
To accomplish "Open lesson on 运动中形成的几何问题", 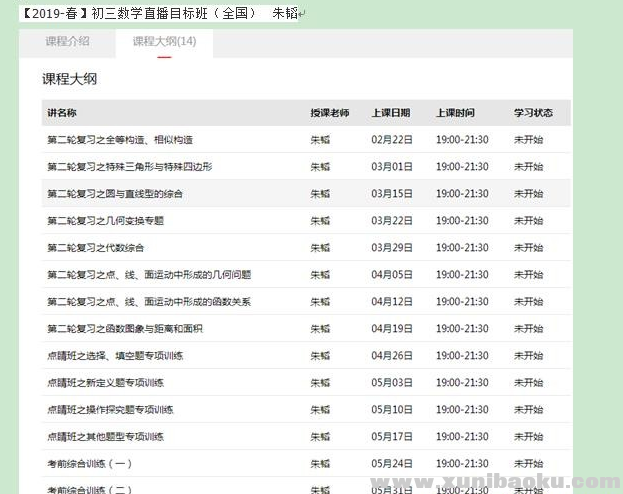I will click(149, 274).
